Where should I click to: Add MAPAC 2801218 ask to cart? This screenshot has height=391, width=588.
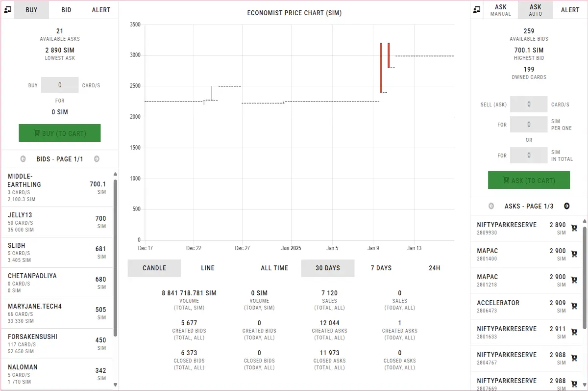[574, 280]
